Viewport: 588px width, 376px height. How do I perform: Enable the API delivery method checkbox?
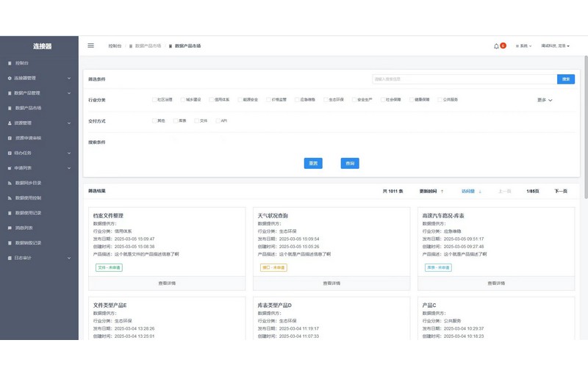click(x=217, y=120)
